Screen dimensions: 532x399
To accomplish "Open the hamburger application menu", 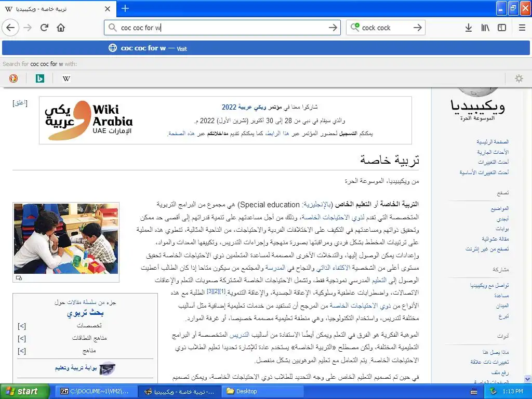I will pyautogui.click(x=522, y=28).
